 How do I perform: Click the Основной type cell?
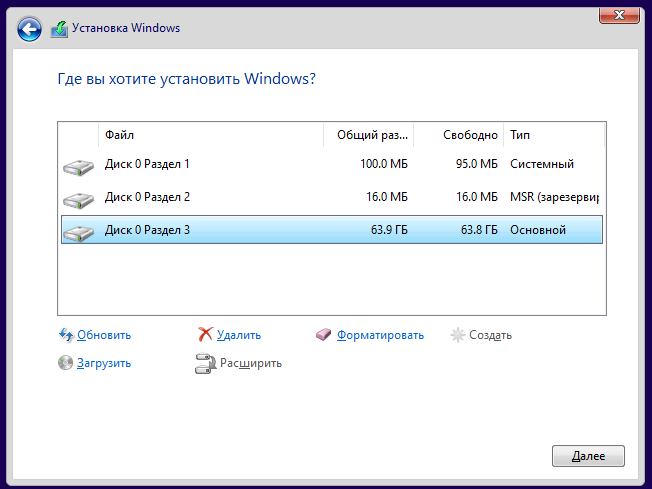(538, 230)
